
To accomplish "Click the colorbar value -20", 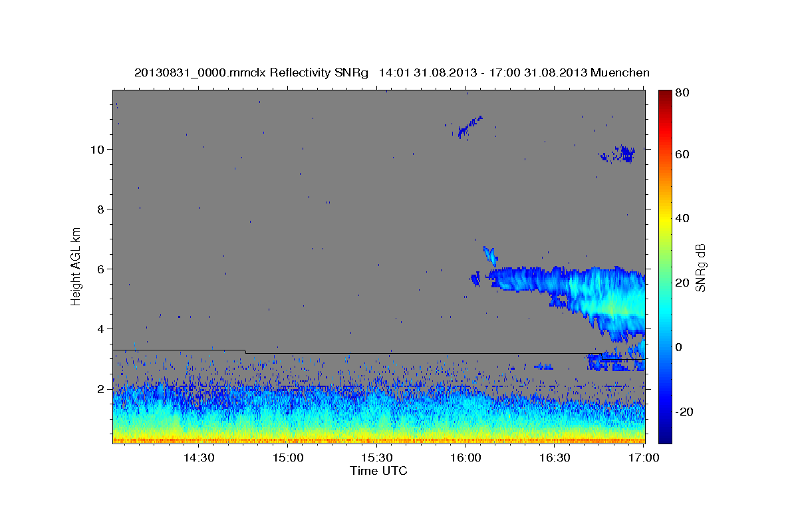I will [x=684, y=412].
